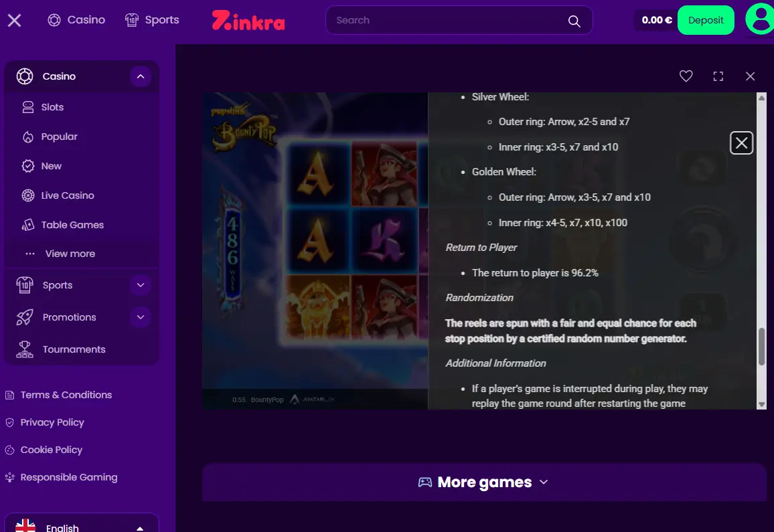Click the search magnifier icon
The width and height of the screenshot is (774, 532).
(574, 21)
